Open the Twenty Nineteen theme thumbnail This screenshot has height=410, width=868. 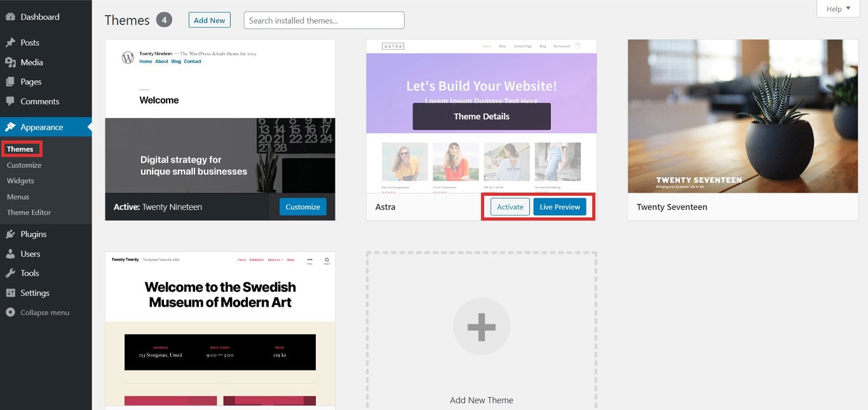click(x=220, y=116)
